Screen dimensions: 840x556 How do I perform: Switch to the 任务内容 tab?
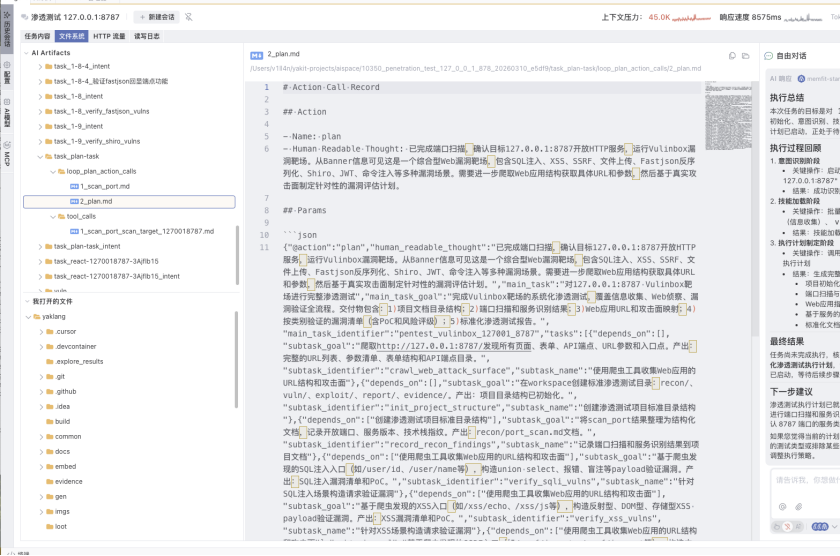[37, 36]
